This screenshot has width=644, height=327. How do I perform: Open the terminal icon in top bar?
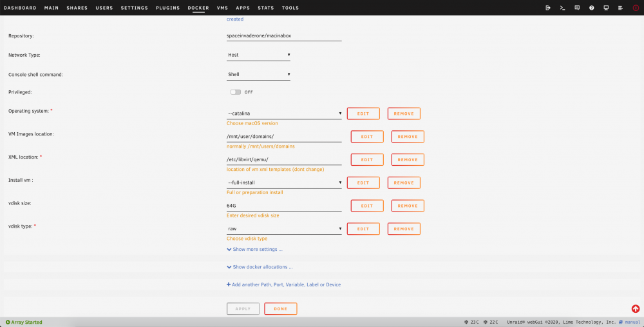[x=562, y=8]
